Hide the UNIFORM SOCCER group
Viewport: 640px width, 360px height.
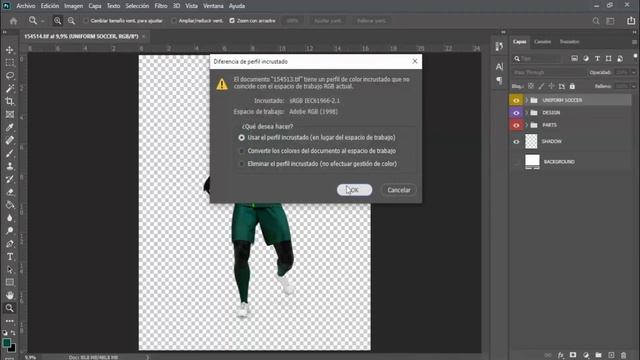[516, 100]
